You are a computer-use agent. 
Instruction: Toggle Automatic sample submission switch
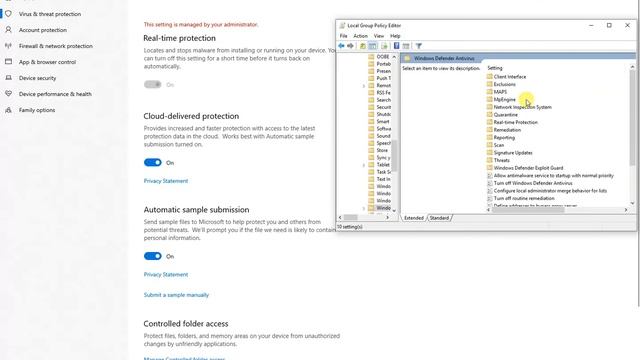(153, 256)
